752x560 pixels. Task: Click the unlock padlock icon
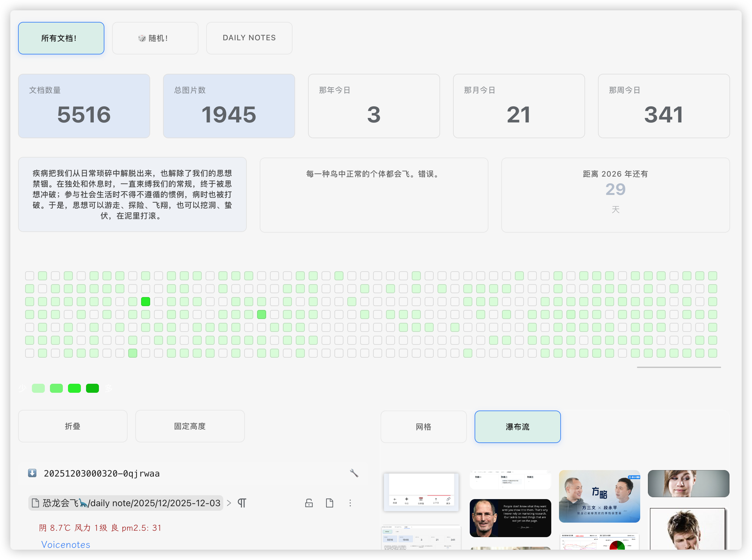coord(309,503)
